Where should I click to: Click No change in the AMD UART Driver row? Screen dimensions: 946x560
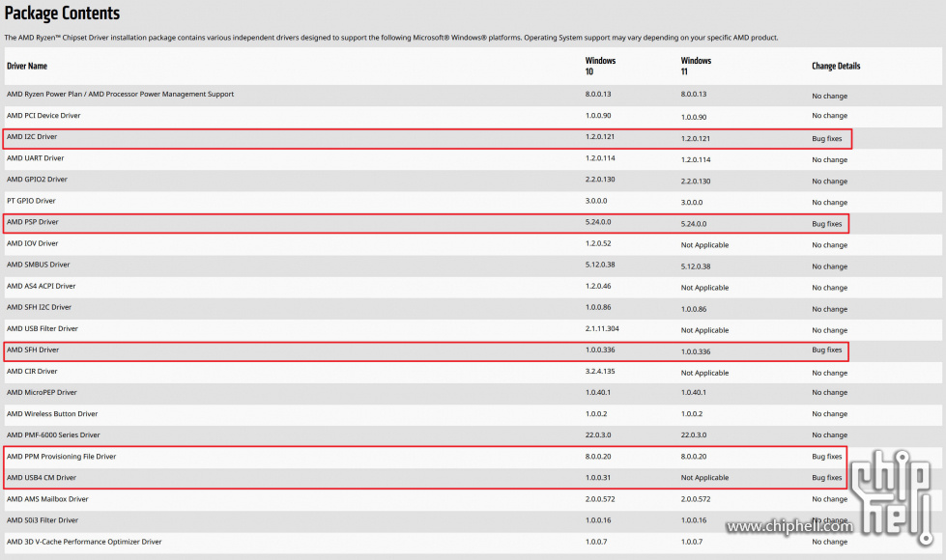coord(829,159)
